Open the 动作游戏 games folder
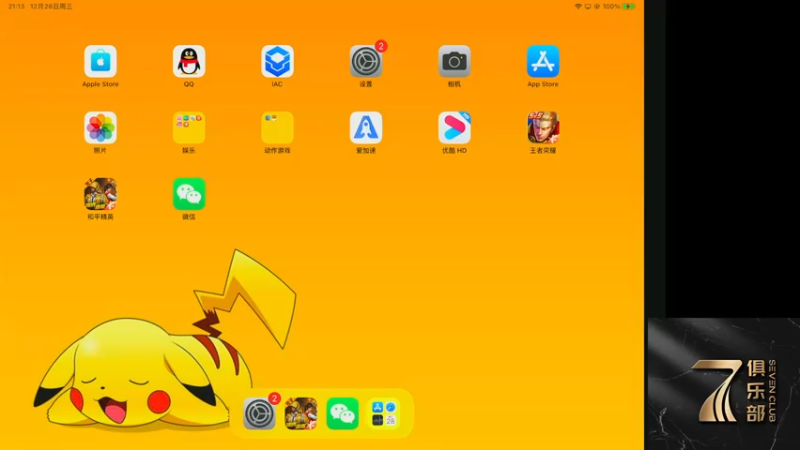 tap(277, 128)
